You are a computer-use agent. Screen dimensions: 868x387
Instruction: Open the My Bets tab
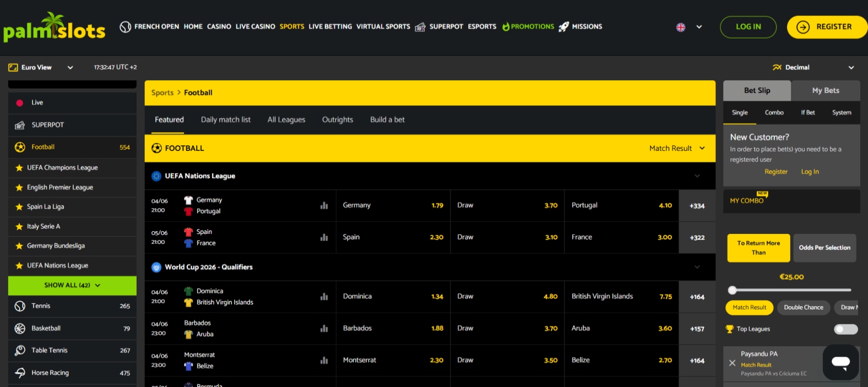point(826,91)
